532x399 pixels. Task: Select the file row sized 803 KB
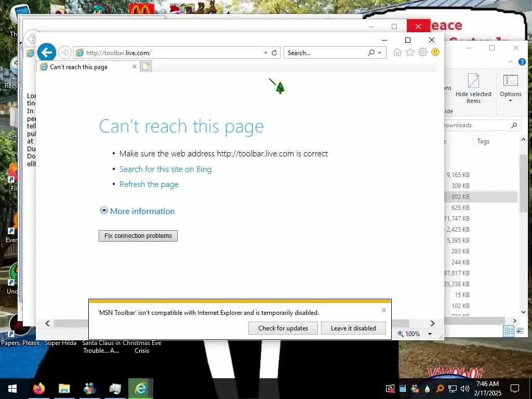pos(481,197)
